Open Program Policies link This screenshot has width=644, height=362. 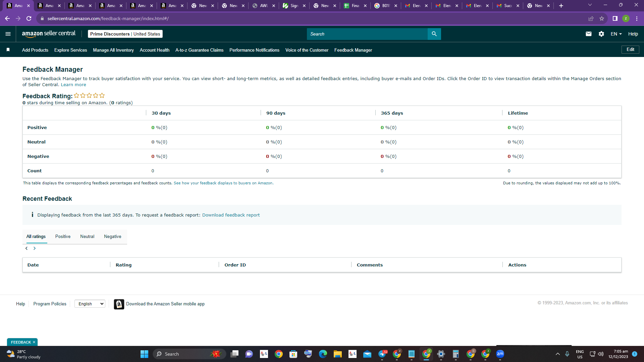click(x=50, y=304)
